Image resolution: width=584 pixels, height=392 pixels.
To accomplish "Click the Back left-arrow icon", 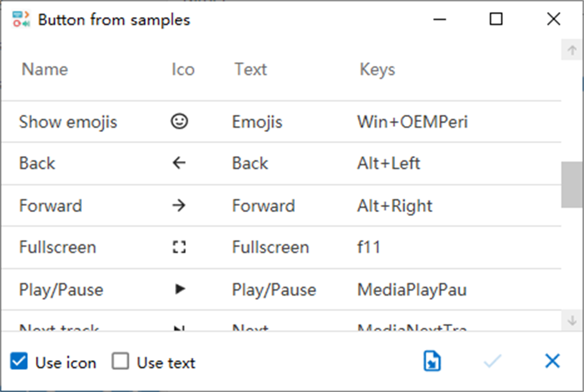I will [179, 163].
